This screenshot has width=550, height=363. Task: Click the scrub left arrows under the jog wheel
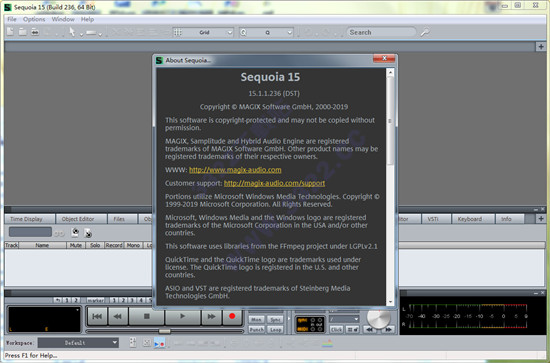[x=369, y=329]
